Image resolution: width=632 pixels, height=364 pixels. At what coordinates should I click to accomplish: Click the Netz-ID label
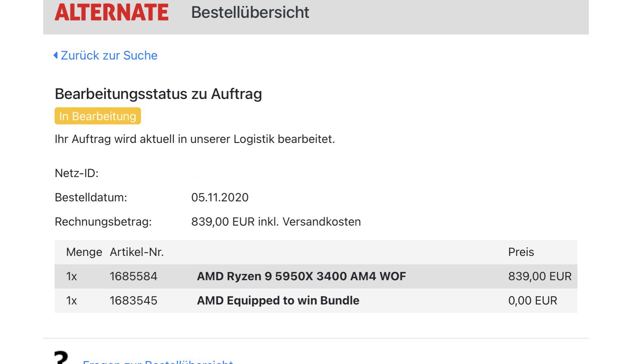coord(76,173)
